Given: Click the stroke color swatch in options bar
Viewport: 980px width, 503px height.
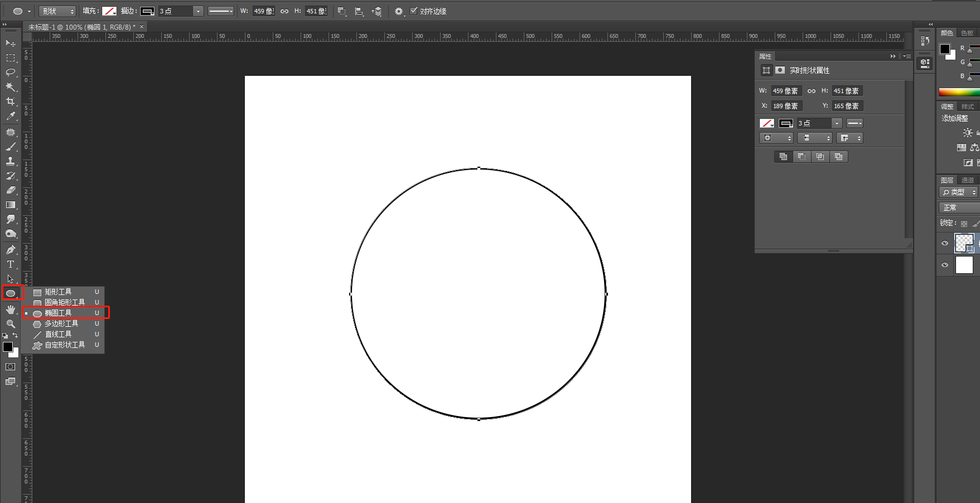Looking at the screenshot, I should (x=147, y=11).
